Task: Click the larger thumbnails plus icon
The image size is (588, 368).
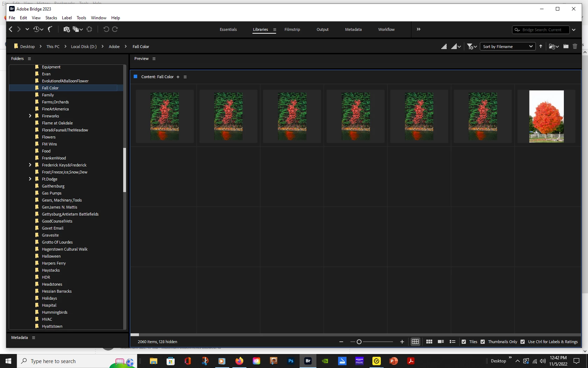Action: [x=402, y=342]
